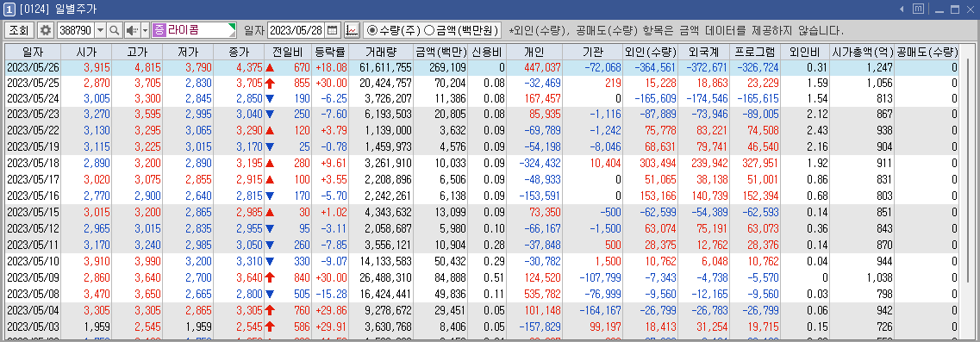The height and width of the screenshot is (342, 980).
Task: Click high price 3,990
Action: [147, 261]
